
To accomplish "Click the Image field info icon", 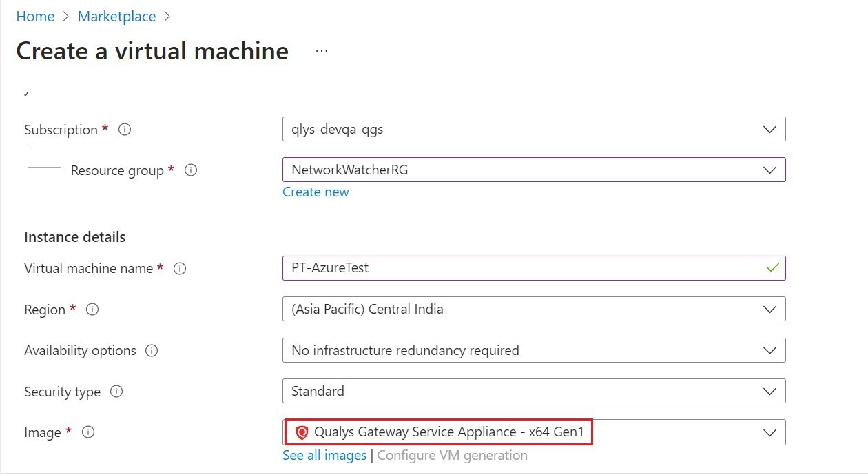I will coord(88,432).
